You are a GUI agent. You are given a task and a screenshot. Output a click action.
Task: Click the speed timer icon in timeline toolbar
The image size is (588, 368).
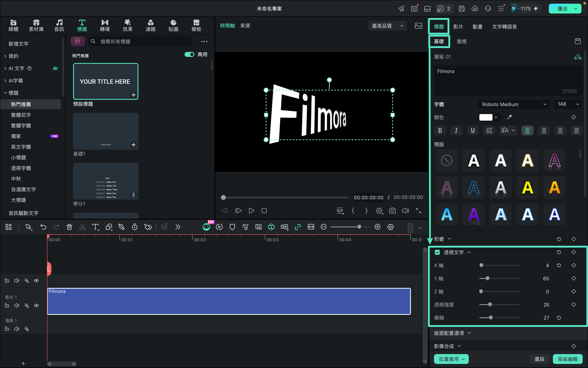pos(135,227)
